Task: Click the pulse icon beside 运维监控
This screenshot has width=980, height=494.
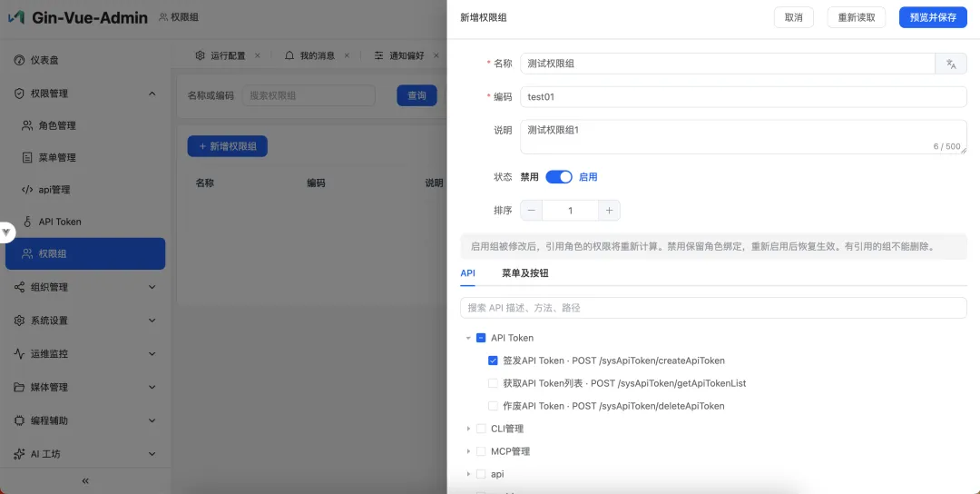Action: (x=19, y=353)
